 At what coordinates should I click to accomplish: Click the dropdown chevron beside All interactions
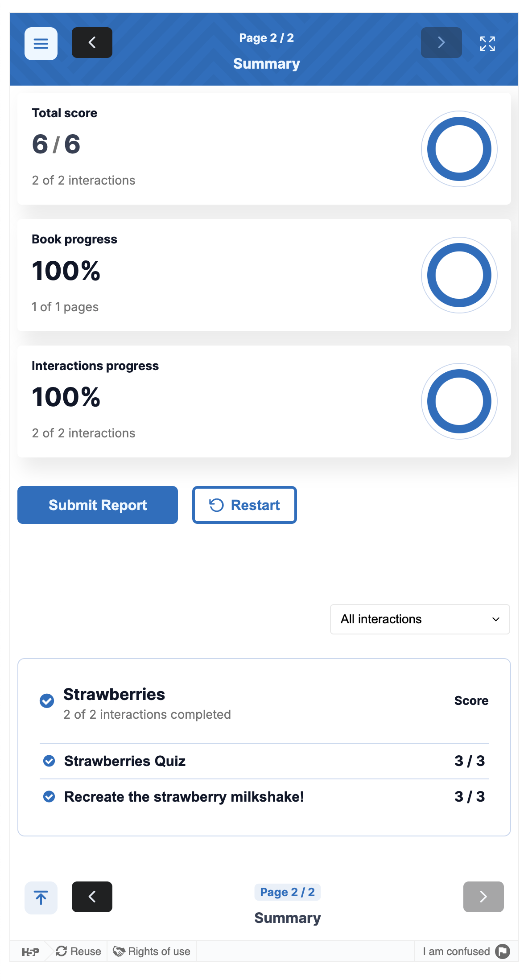pos(495,619)
